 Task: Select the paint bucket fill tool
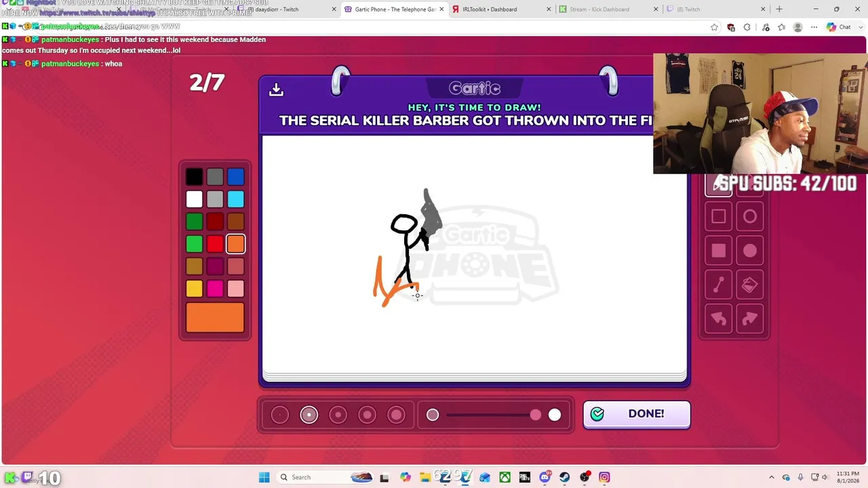[x=749, y=285]
